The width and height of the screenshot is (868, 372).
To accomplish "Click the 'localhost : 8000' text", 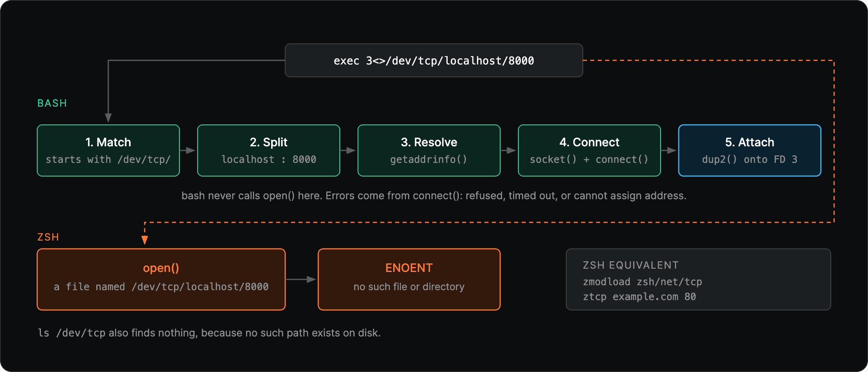I will (x=269, y=160).
